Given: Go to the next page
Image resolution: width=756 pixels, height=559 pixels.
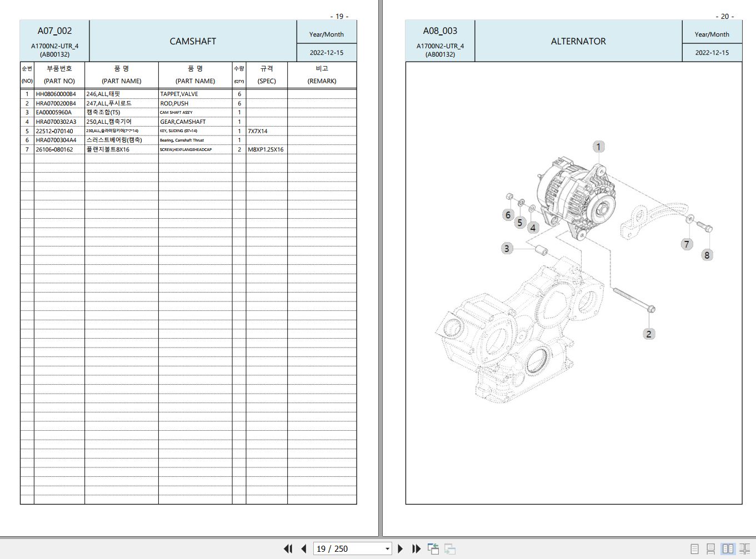Looking at the screenshot, I should tap(400, 549).
